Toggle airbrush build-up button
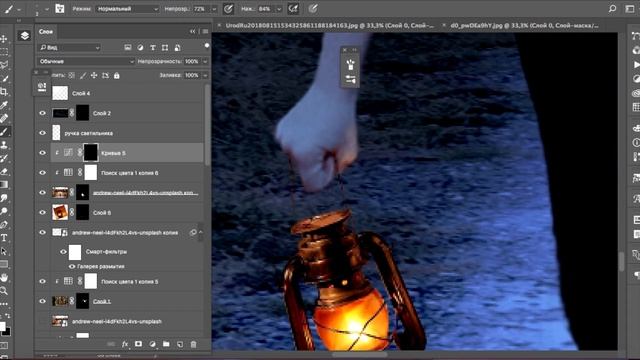Viewport: 640px width, 360px height. click(293, 9)
